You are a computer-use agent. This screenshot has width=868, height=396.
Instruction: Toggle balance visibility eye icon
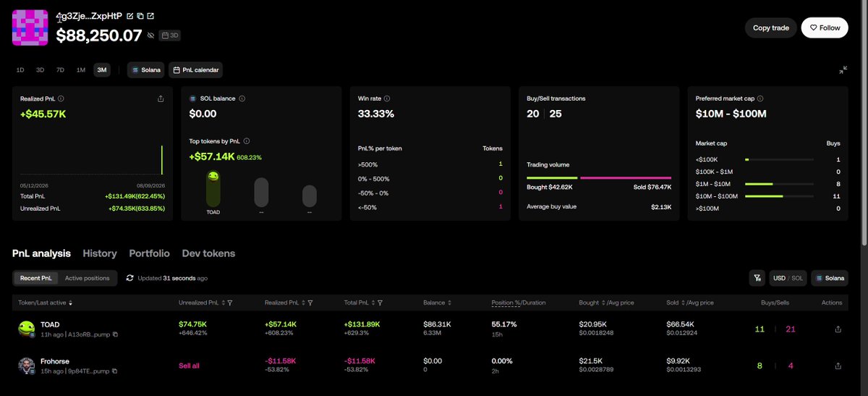150,35
